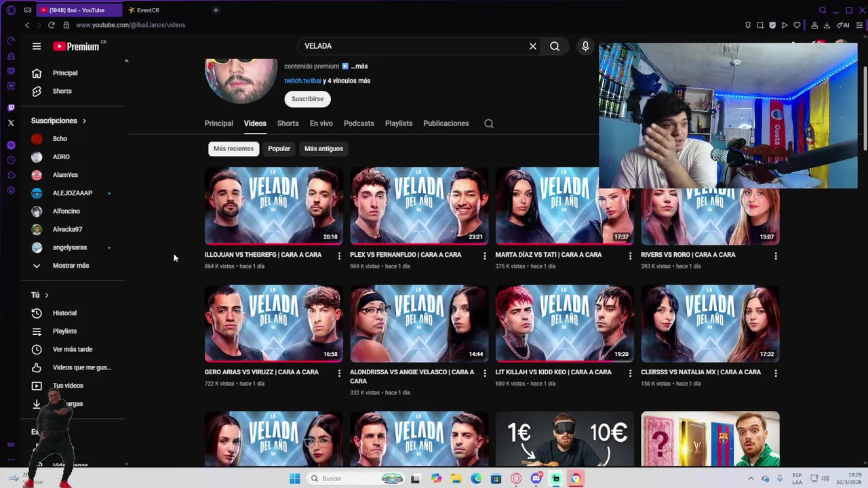Switch to the channel Shorts tab
Viewport: 868px width, 488px height.
coord(288,123)
